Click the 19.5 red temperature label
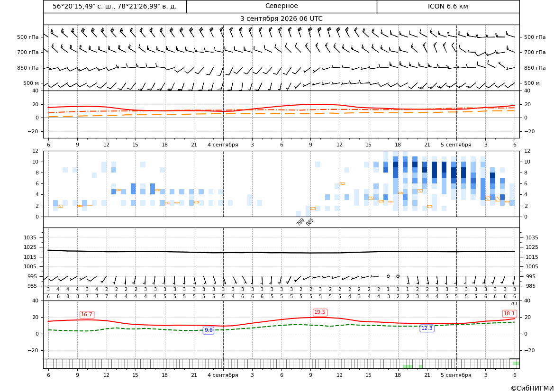 click(x=320, y=312)
